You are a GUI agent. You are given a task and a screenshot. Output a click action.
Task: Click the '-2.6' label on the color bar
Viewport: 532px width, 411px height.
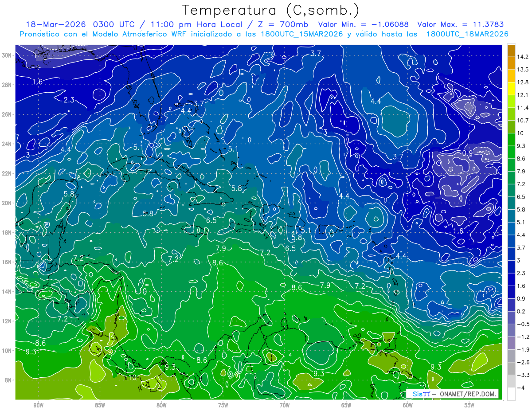pyautogui.click(x=523, y=362)
